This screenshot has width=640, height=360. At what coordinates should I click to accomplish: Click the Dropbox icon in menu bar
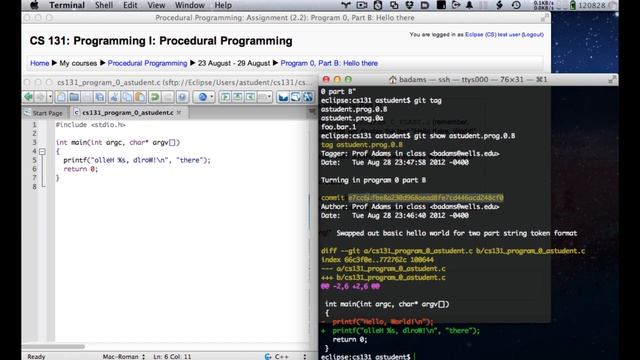(x=409, y=5)
